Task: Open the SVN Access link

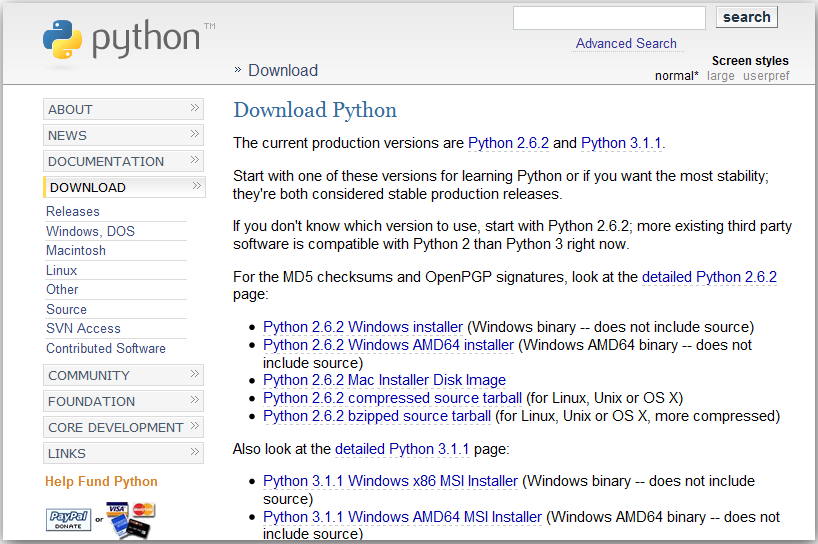Action: tap(83, 329)
